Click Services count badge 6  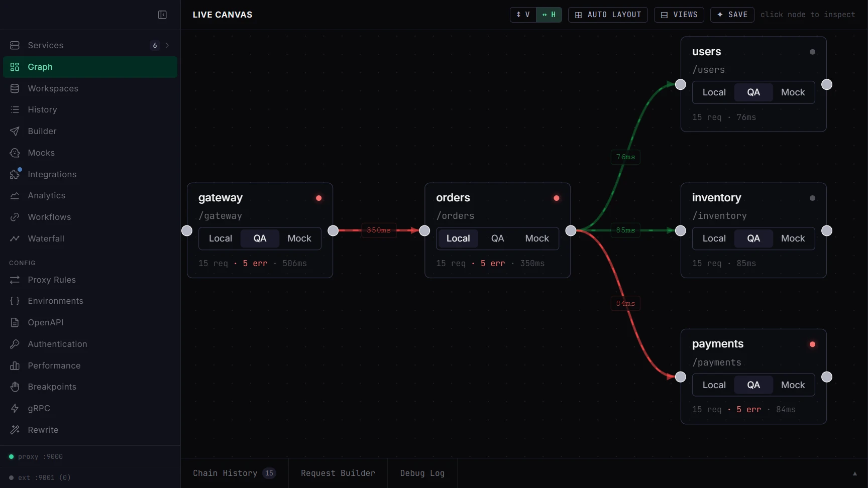[x=155, y=45]
